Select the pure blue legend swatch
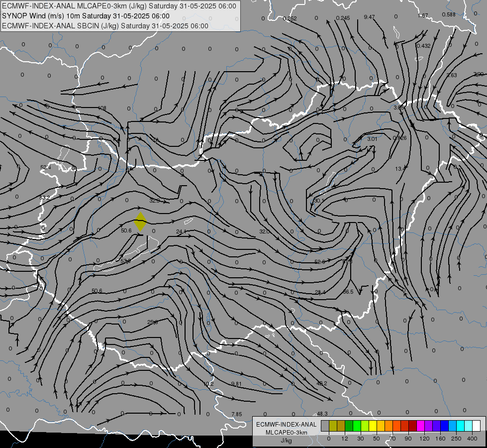This screenshot has height=448, width=487. point(444,426)
